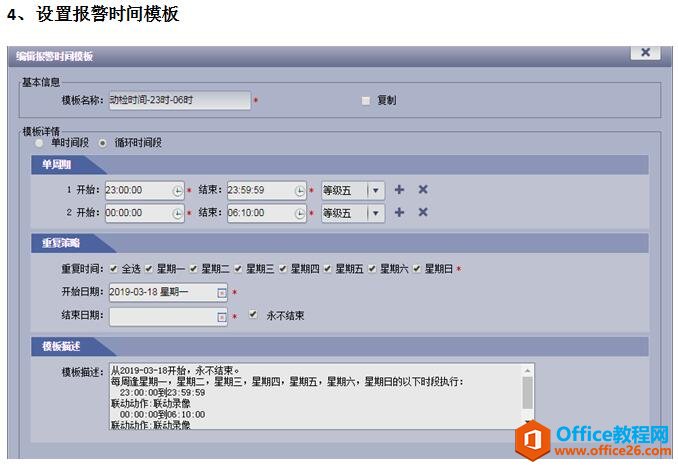Open the 等级五 dropdown in row 1
678x468 pixels.
point(353,190)
